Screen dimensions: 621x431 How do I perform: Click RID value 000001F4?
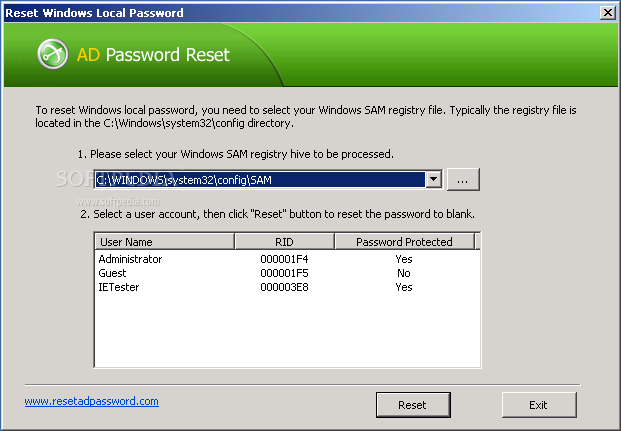pos(284,259)
